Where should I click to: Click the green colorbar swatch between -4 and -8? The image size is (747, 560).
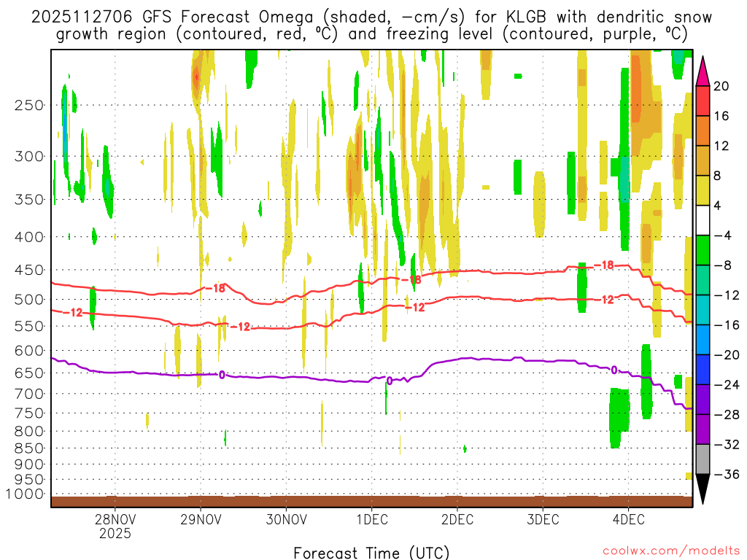tap(703, 251)
